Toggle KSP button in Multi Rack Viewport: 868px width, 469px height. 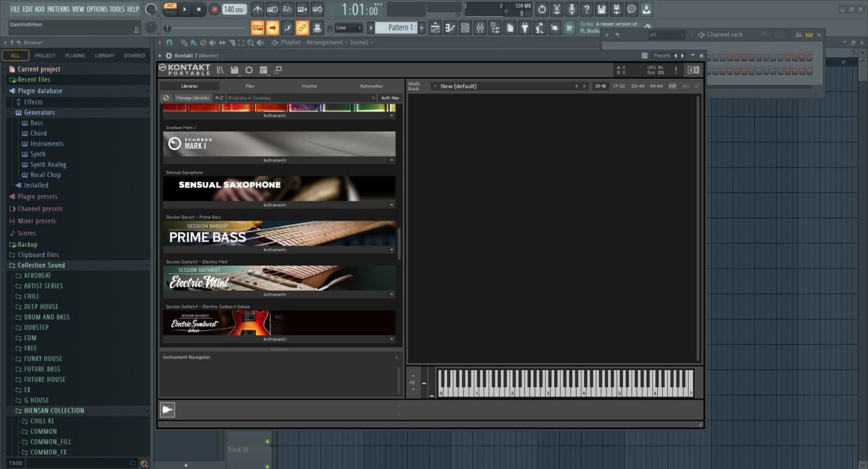tap(673, 86)
